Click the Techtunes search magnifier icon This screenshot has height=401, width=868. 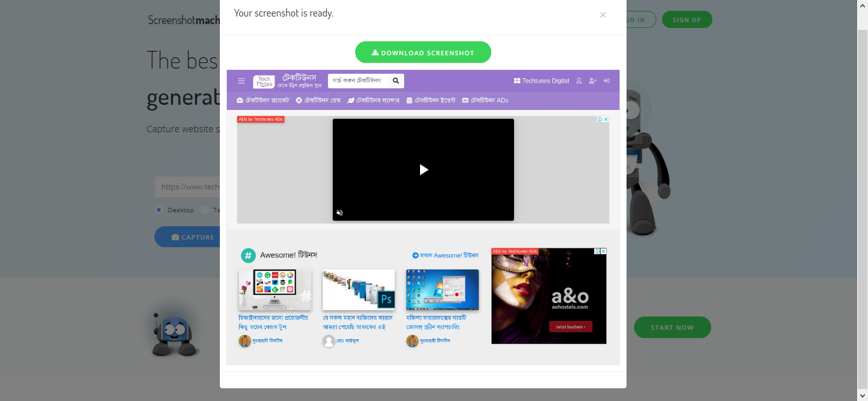[396, 81]
